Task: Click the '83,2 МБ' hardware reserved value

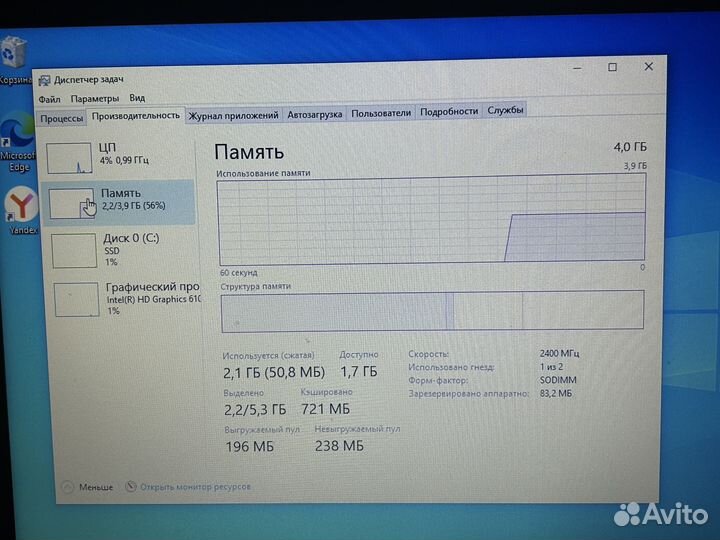Action: click(556, 394)
